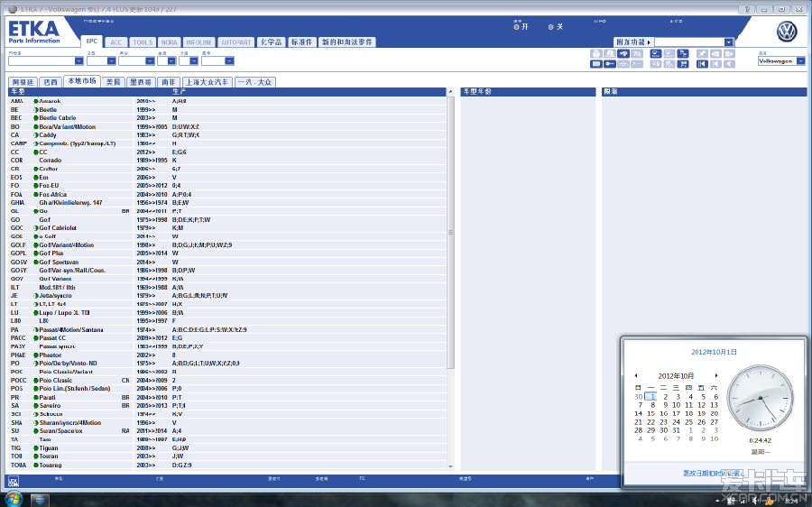Click the speedometer icon next to the printer
The image size is (812, 507).
[610, 53]
